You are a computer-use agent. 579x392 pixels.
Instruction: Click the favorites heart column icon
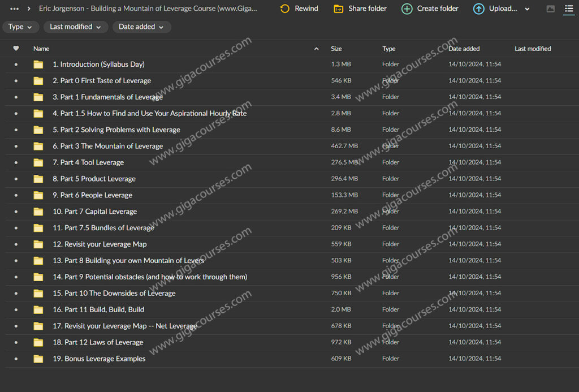pos(16,49)
